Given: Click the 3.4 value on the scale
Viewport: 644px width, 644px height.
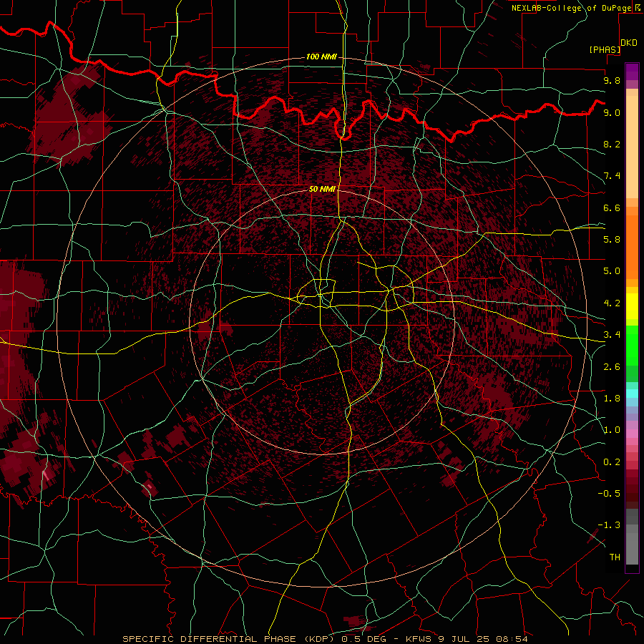Looking at the screenshot, I should pos(612,335).
